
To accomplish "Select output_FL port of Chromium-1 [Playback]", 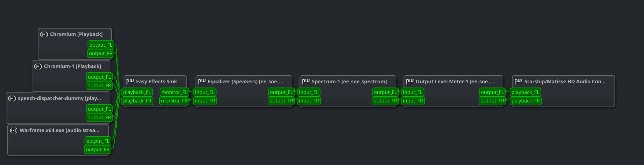I will pos(99,77).
